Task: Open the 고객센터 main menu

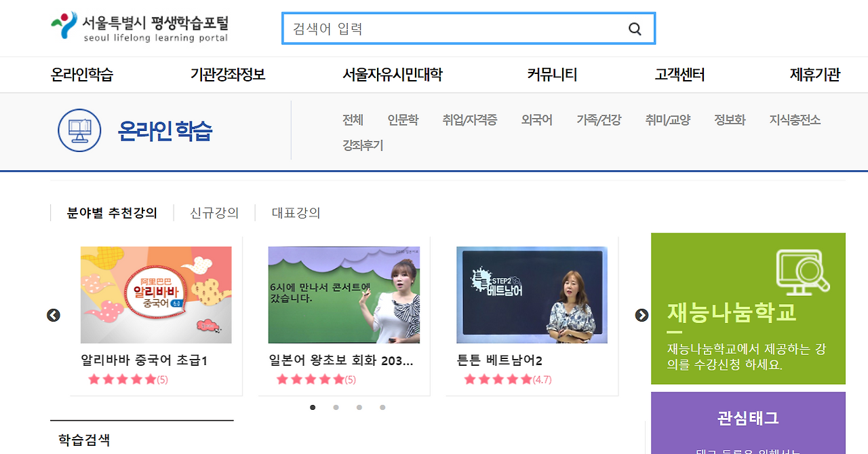Action: point(679,75)
